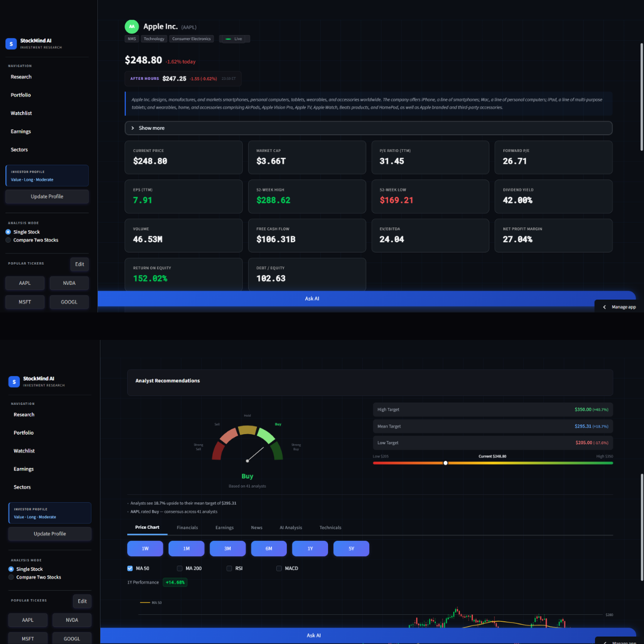The height and width of the screenshot is (644, 644).
Task: Click the analyst price target slider handle
Action: (445, 462)
